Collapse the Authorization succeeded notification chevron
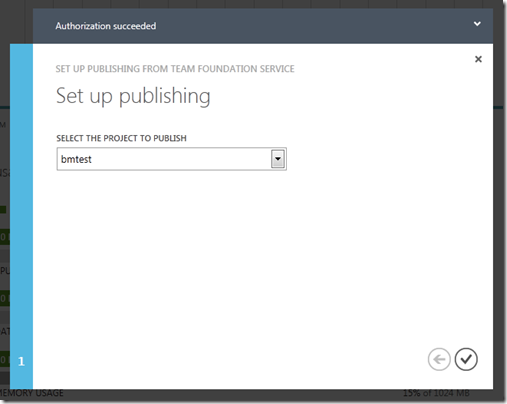This screenshot has height=404, width=507. point(477,24)
